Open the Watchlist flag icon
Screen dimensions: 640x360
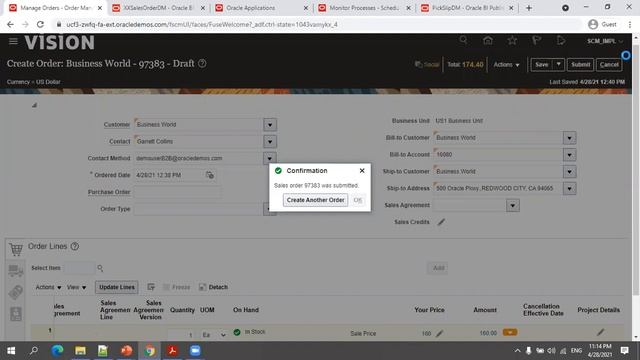(x=536, y=40)
